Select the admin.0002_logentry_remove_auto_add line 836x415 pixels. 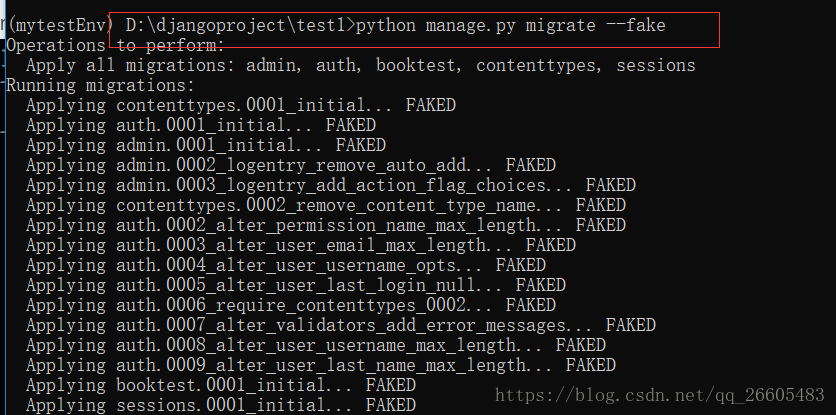[291, 165]
